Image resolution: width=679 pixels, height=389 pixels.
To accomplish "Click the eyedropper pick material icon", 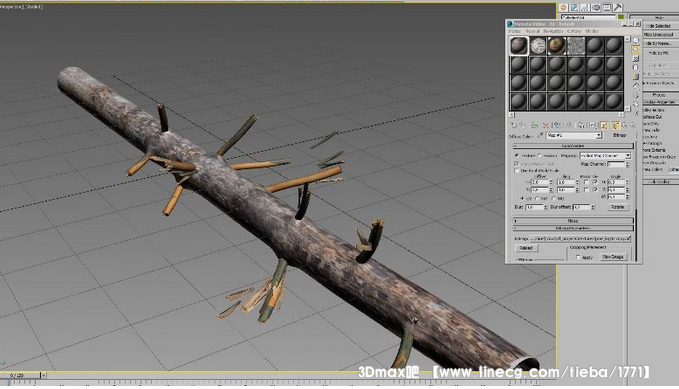I will point(540,136).
